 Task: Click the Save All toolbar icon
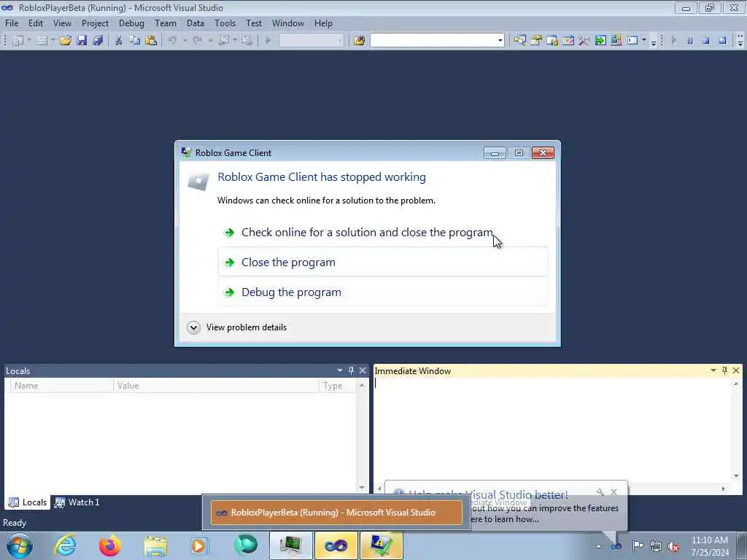[98, 41]
